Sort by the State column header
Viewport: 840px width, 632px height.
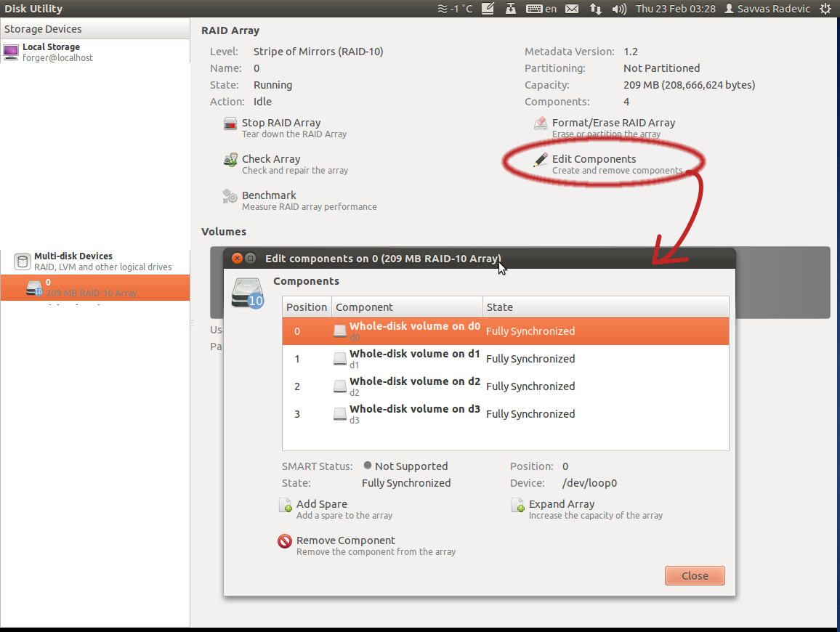tap(605, 307)
